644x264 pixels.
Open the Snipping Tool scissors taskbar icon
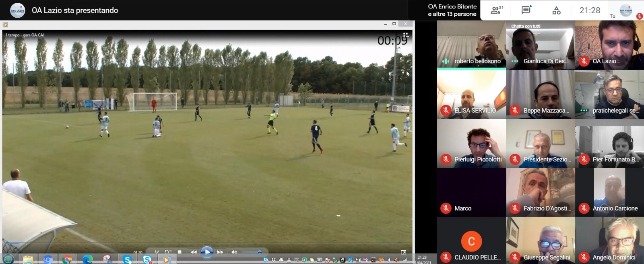coord(107,260)
